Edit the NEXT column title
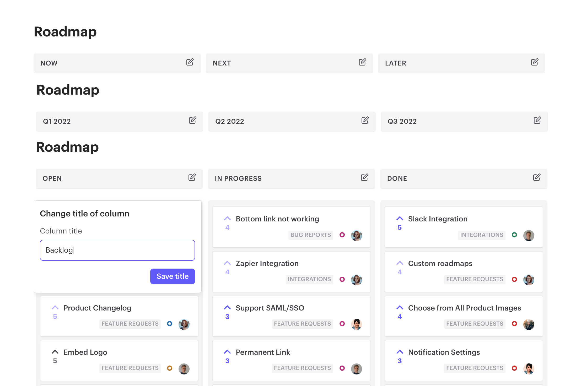 pos(362,62)
